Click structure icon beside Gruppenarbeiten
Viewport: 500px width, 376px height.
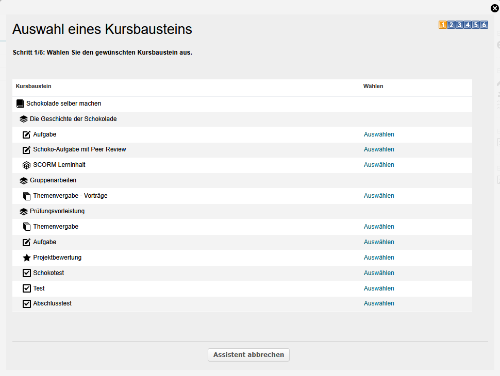click(23, 181)
